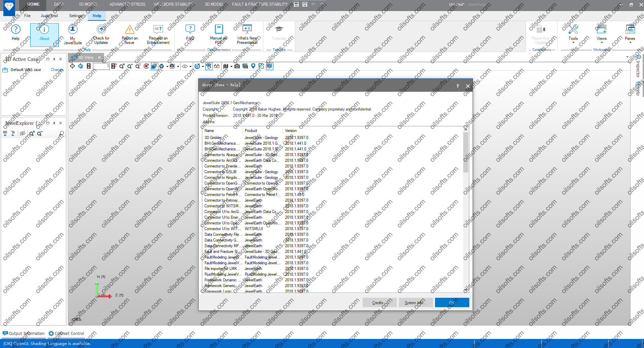Pin the JewelExplorer panel
The height and width of the screenshot is (348, 644).
click(x=54, y=123)
